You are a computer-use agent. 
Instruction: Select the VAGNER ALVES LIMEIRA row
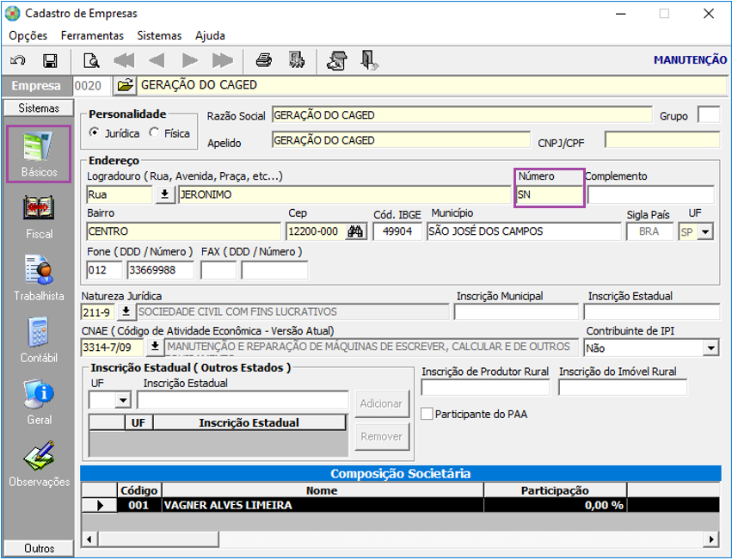400,505
